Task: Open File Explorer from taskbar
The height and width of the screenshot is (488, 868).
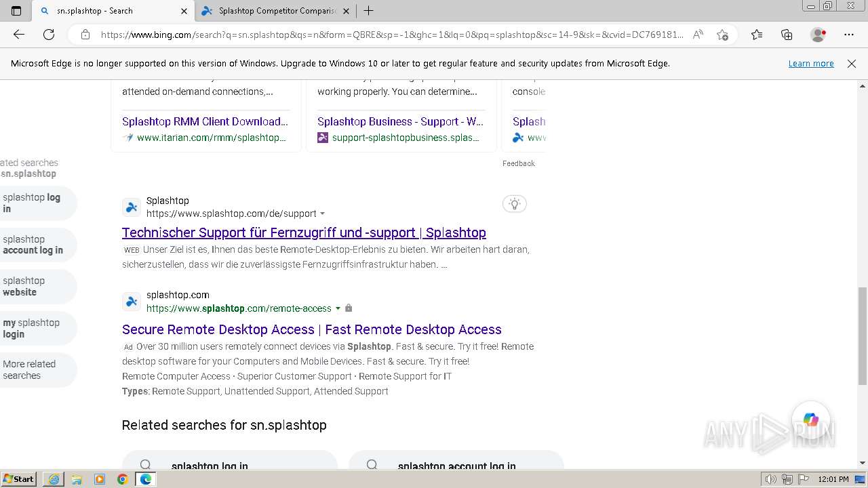Action: (x=77, y=479)
